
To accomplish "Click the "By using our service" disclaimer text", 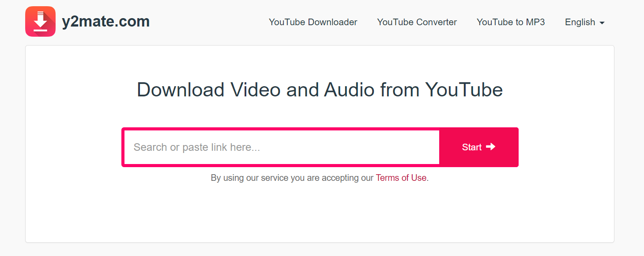I will coord(292,178).
